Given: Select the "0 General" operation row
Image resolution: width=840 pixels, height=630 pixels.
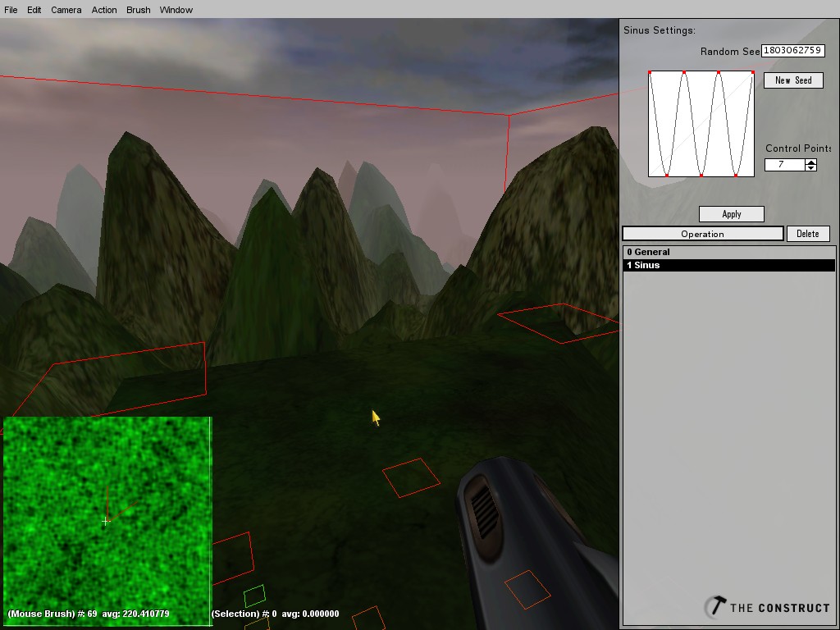Looking at the screenshot, I should click(728, 252).
